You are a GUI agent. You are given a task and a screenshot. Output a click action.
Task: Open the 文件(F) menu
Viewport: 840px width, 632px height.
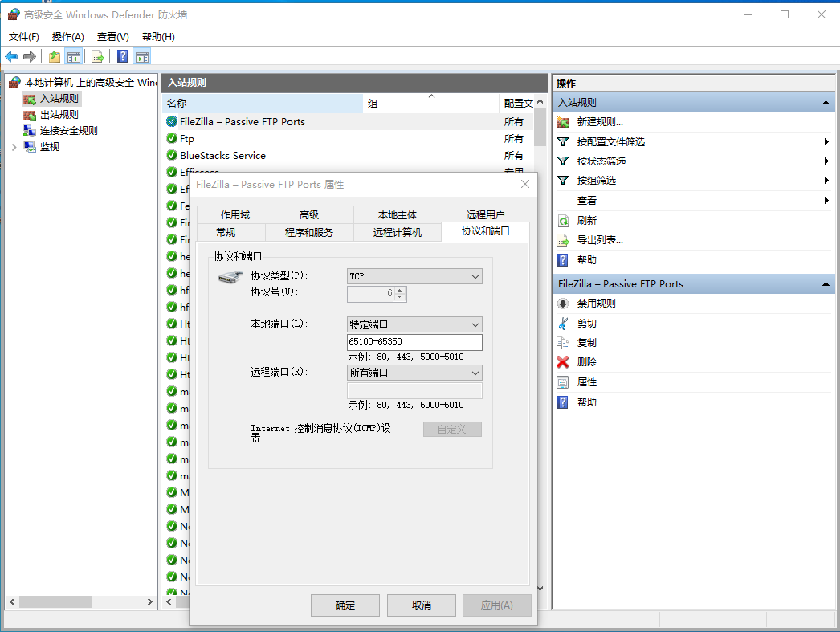point(24,36)
